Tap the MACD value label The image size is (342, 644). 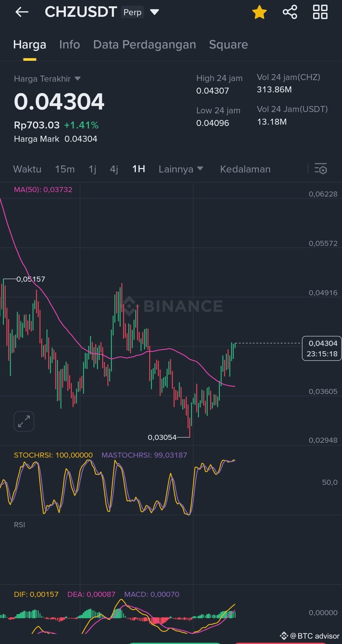(152, 594)
